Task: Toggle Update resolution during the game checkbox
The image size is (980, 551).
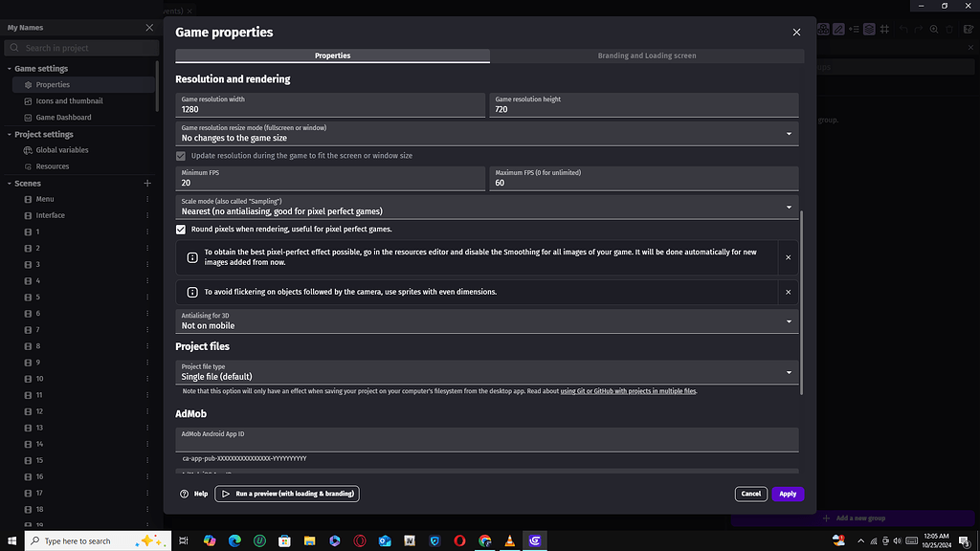Action: 181,155
